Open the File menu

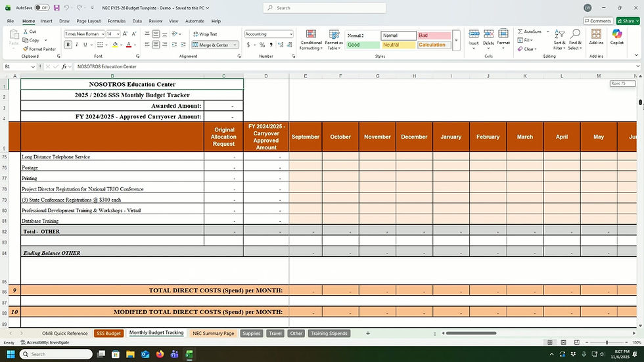click(11, 21)
